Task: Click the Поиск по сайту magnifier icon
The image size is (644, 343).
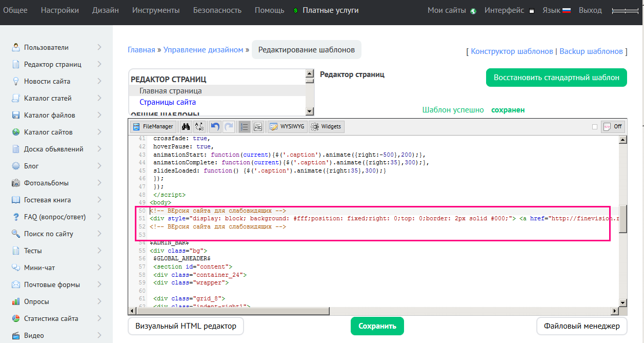Action: [x=16, y=234]
